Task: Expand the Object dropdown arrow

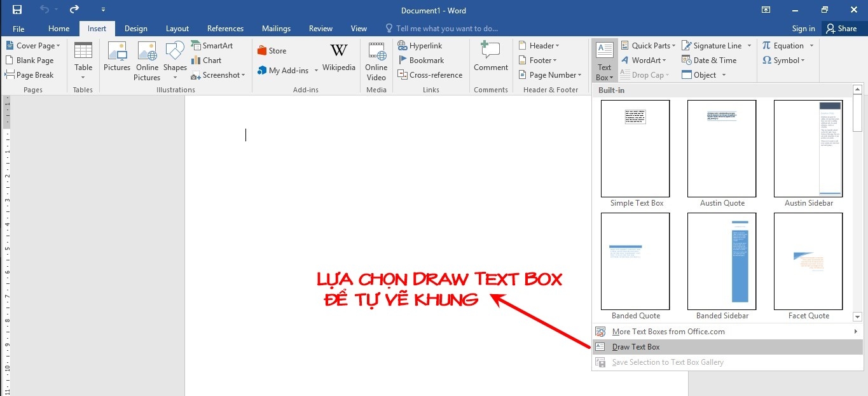Action: point(724,75)
